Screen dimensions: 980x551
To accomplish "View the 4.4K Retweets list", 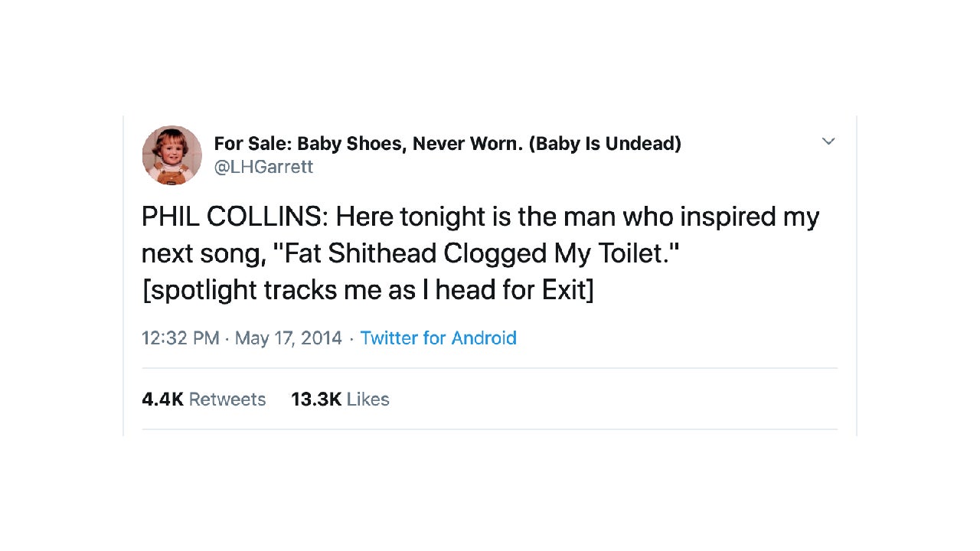I will [204, 399].
